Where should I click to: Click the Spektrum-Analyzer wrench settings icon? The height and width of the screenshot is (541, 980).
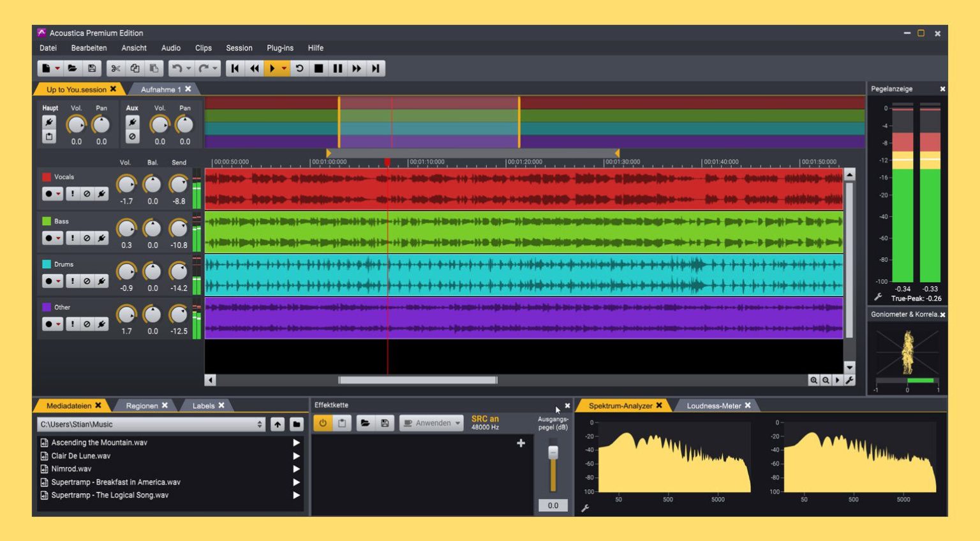585,508
